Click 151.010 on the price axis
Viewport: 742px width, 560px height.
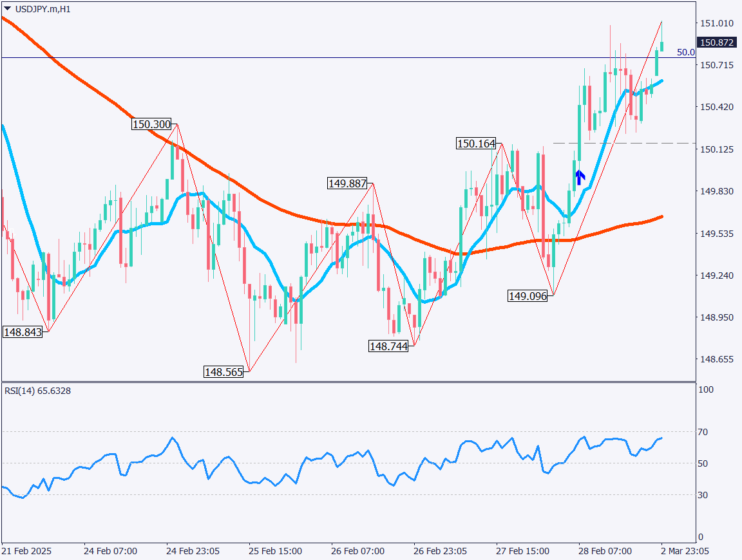pos(716,23)
